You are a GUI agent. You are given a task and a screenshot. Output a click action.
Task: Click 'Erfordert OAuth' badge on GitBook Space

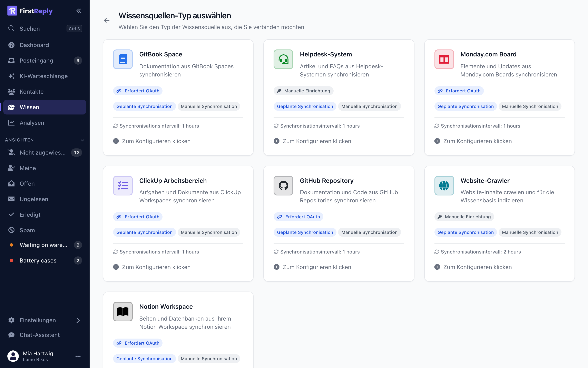[138, 91]
